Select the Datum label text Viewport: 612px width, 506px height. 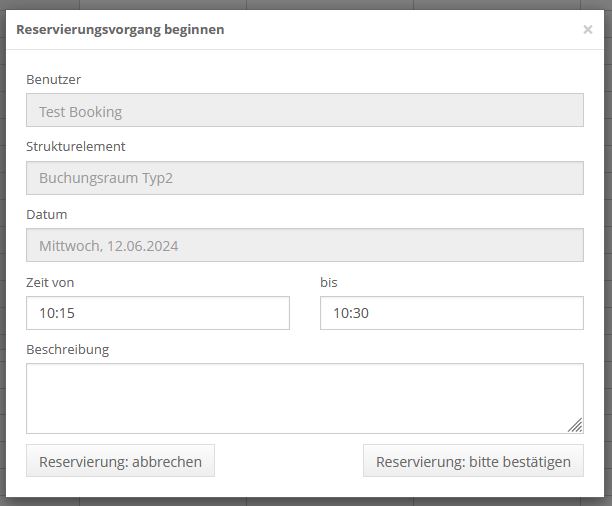tap(47, 214)
